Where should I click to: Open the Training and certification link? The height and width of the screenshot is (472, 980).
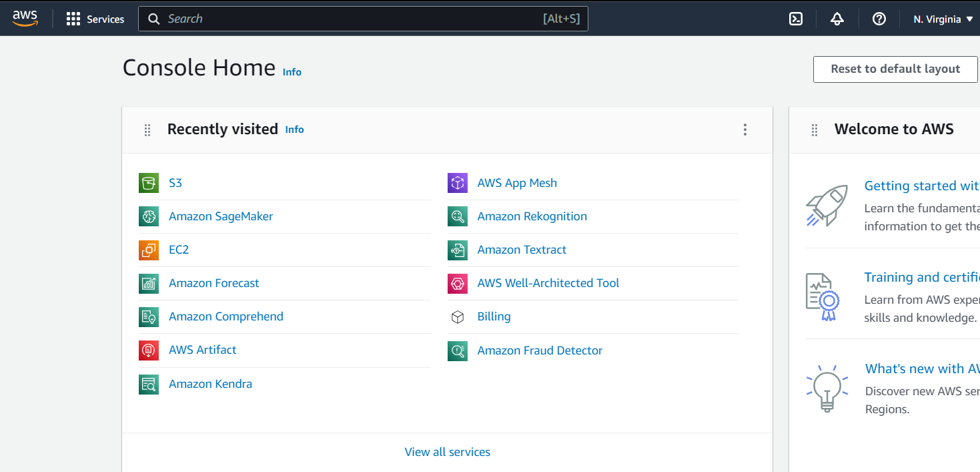[922, 277]
